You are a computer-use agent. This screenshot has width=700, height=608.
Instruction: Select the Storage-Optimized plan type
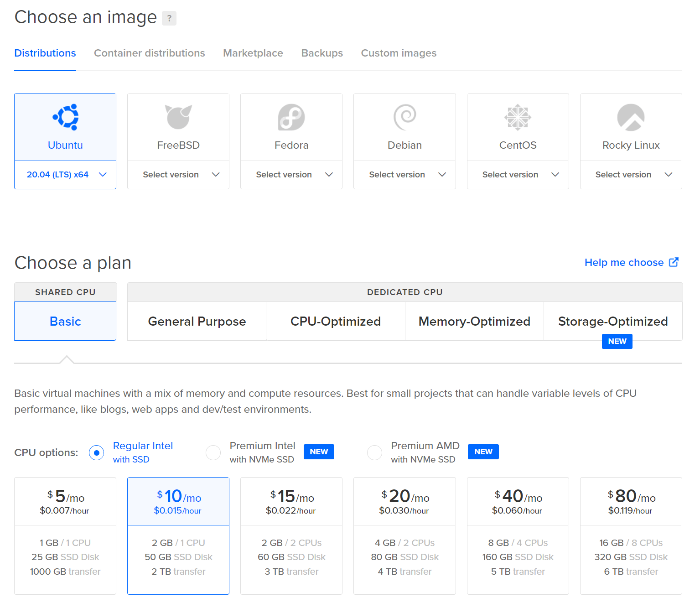click(613, 321)
